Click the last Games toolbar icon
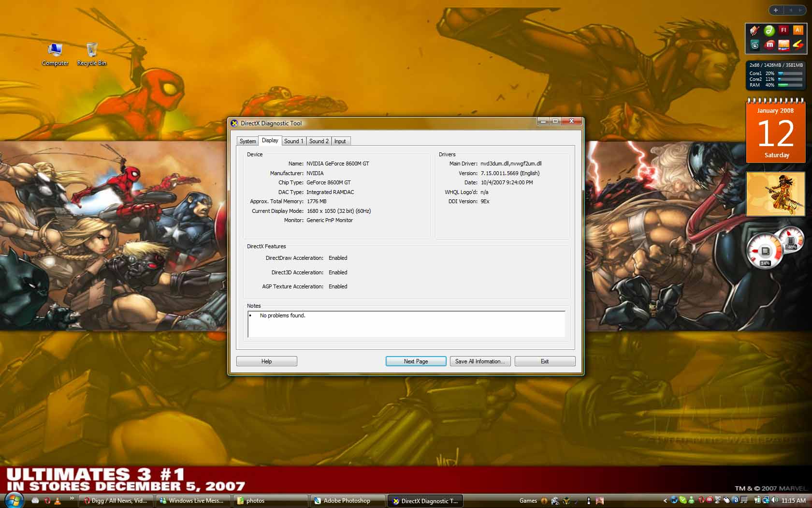 tap(600, 501)
